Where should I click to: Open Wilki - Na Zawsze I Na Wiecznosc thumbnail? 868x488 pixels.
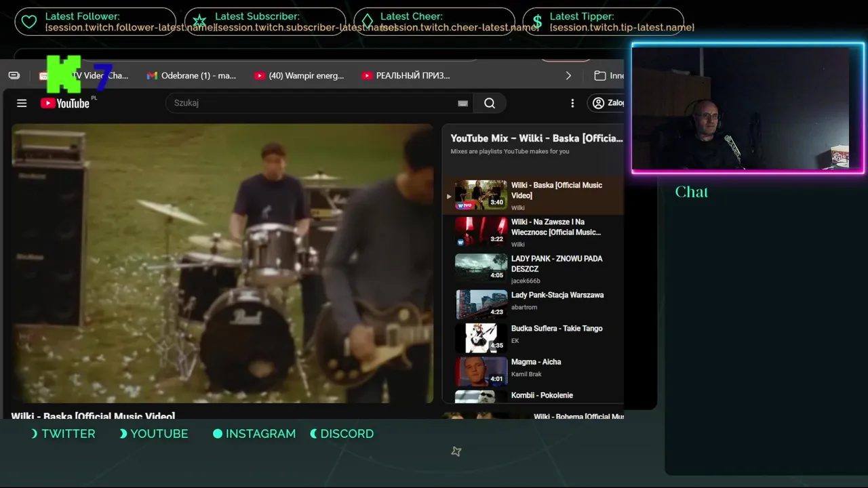[481, 232]
